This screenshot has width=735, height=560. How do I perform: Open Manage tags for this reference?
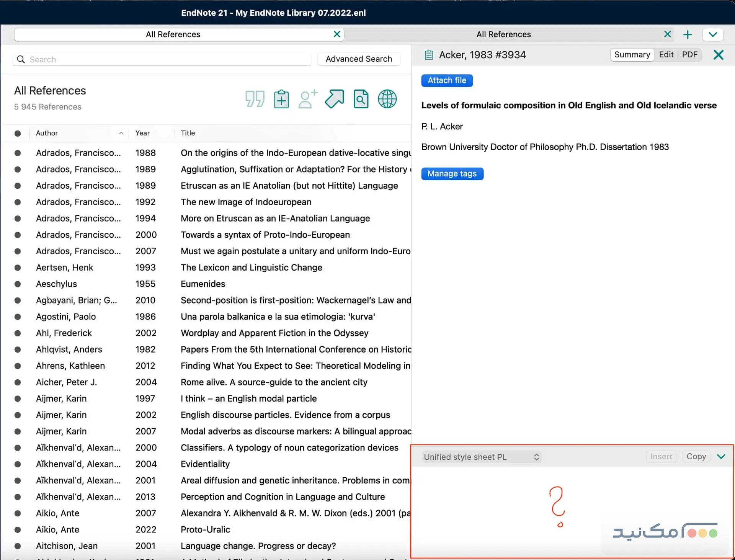(x=452, y=173)
